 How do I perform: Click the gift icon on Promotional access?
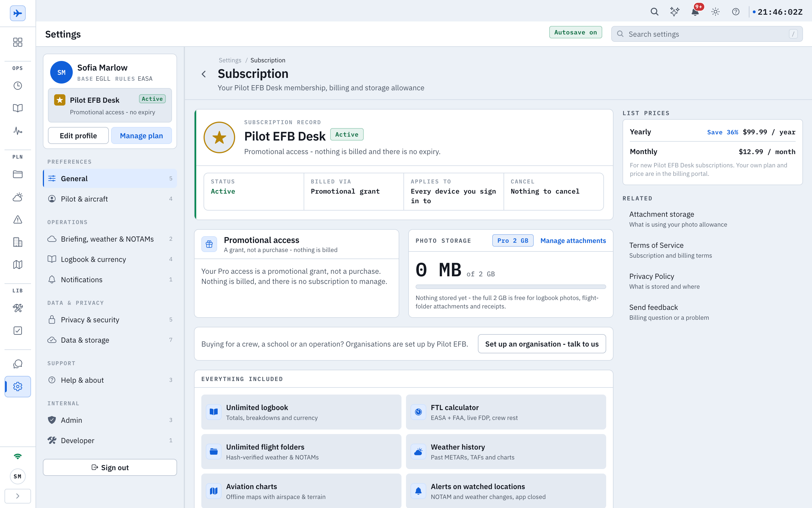click(x=209, y=244)
